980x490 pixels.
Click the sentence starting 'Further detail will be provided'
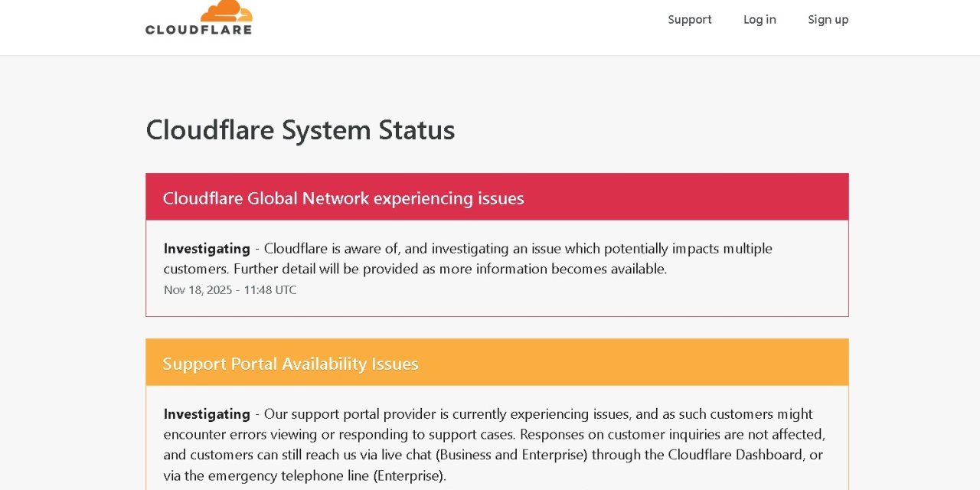pyautogui.click(x=450, y=269)
